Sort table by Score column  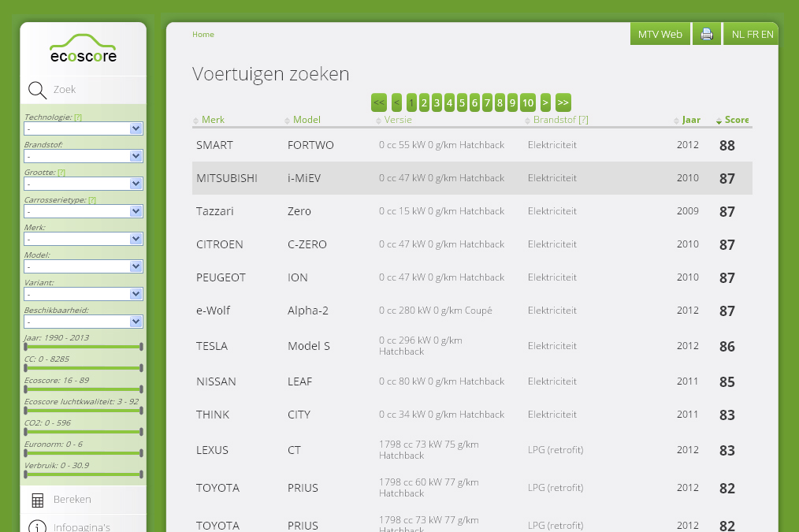pos(736,120)
